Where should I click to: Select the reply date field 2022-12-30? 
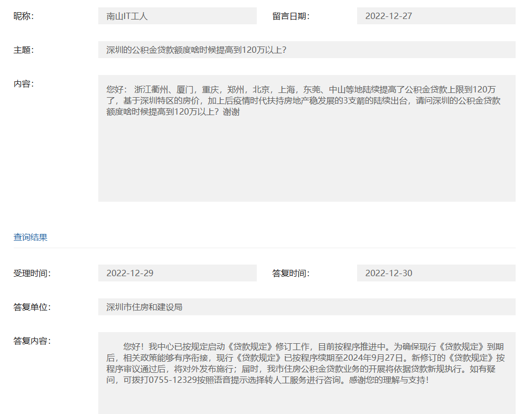(x=436, y=273)
